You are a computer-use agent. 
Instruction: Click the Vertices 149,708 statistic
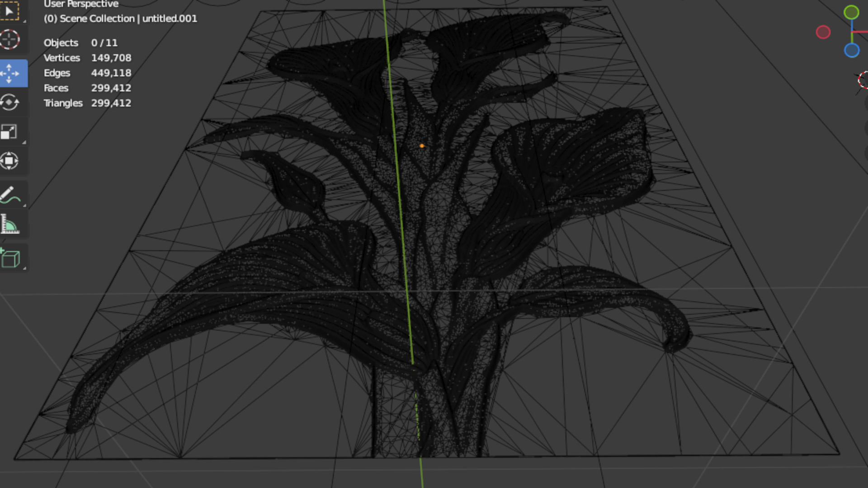(87, 58)
